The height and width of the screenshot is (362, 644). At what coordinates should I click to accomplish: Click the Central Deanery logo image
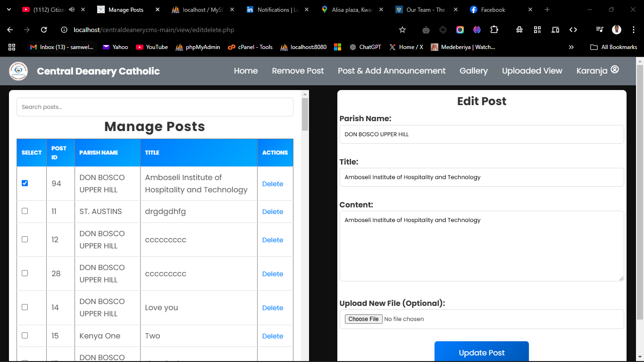(x=18, y=71)
